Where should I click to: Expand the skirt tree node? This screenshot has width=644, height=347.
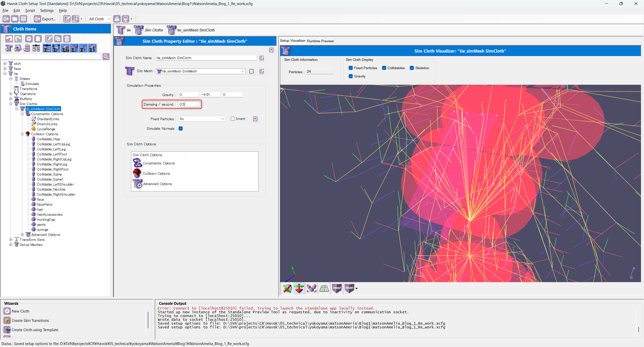click(x=5, y=64)
